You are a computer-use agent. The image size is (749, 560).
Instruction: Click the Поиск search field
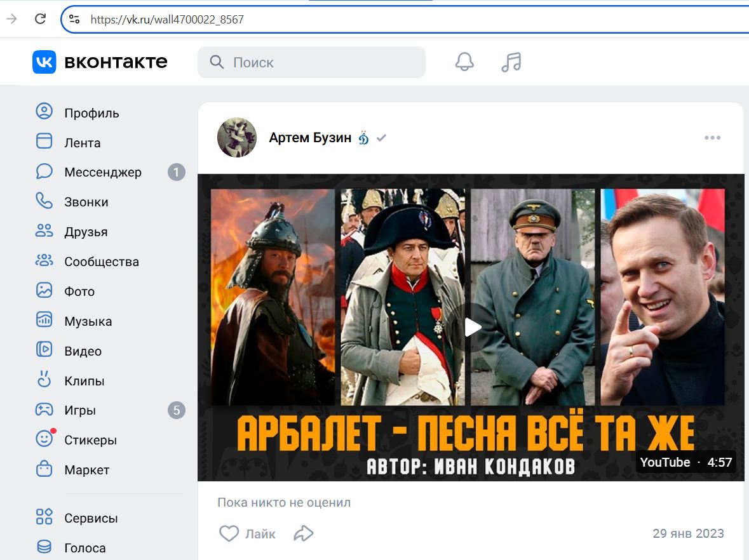[x=311, y=62]
